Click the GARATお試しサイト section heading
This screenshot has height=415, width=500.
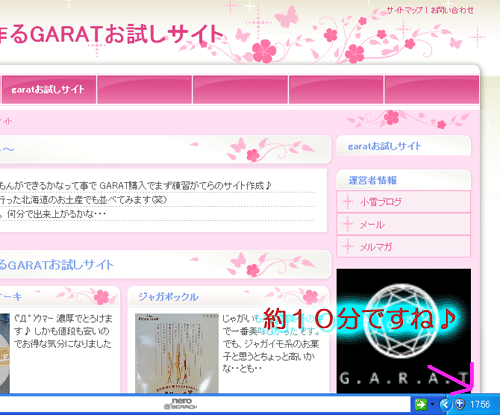point(57,265)
